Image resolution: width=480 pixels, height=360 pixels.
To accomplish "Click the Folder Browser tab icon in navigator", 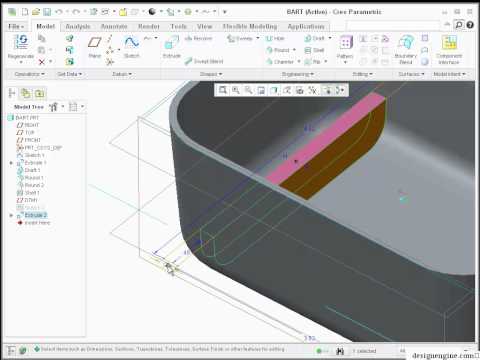I will pyautogui.click(x=26, y=94).
